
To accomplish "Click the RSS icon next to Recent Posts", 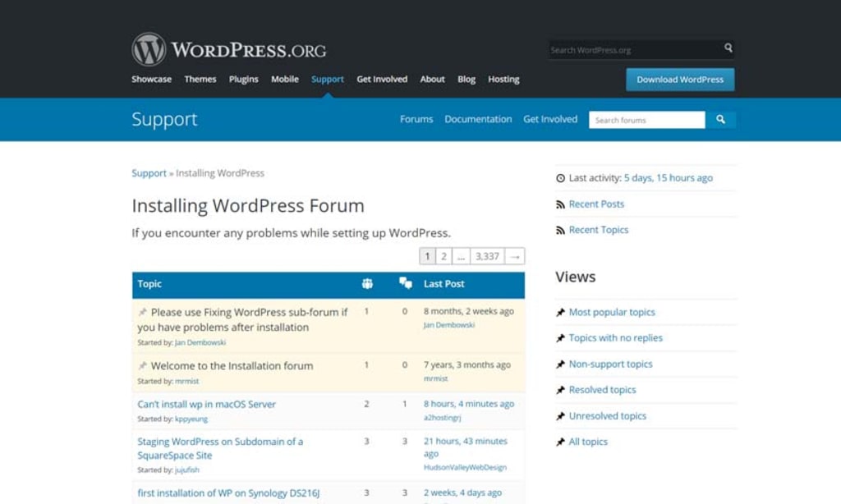I will [x=560, y=204].
